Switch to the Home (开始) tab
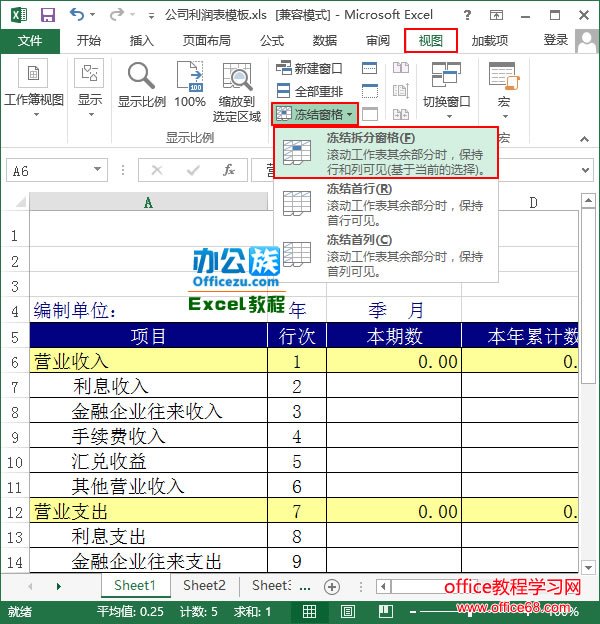 [x=89, y=41]
